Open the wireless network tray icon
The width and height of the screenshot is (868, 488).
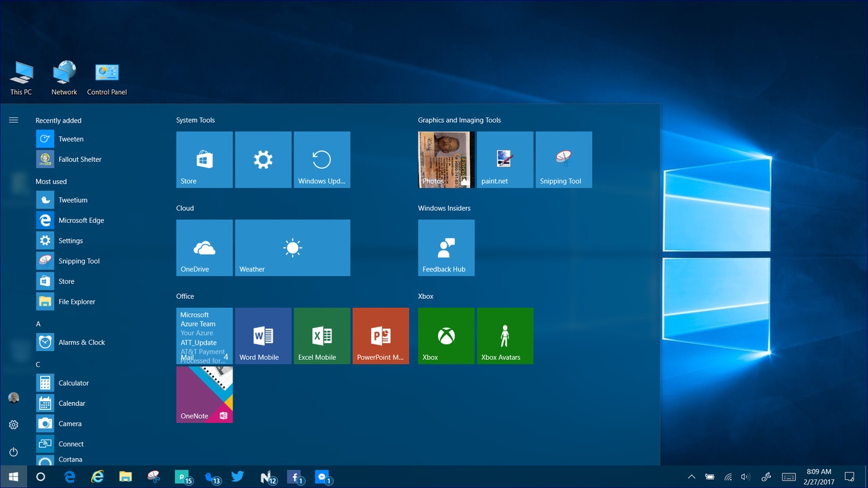728,477
